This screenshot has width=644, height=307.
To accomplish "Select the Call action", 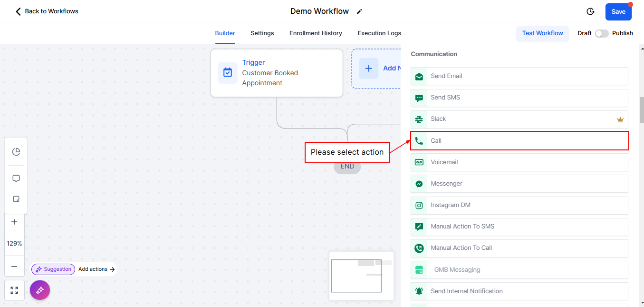I will coord(519,141).
